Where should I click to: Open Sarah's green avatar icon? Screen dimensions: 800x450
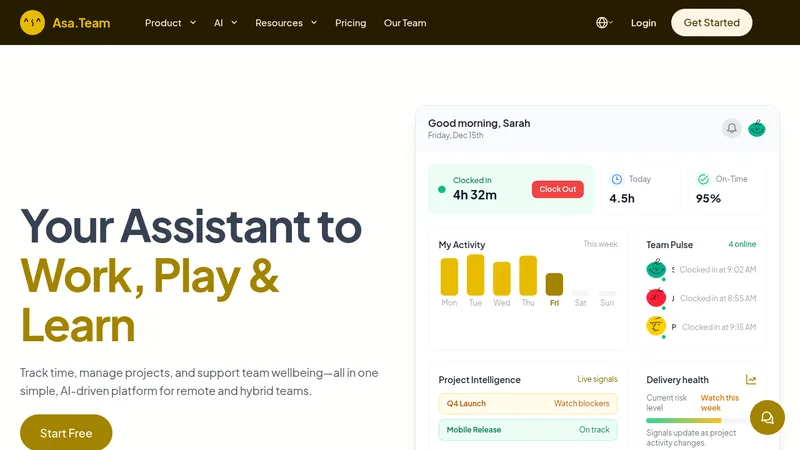[x=757, y=128]
